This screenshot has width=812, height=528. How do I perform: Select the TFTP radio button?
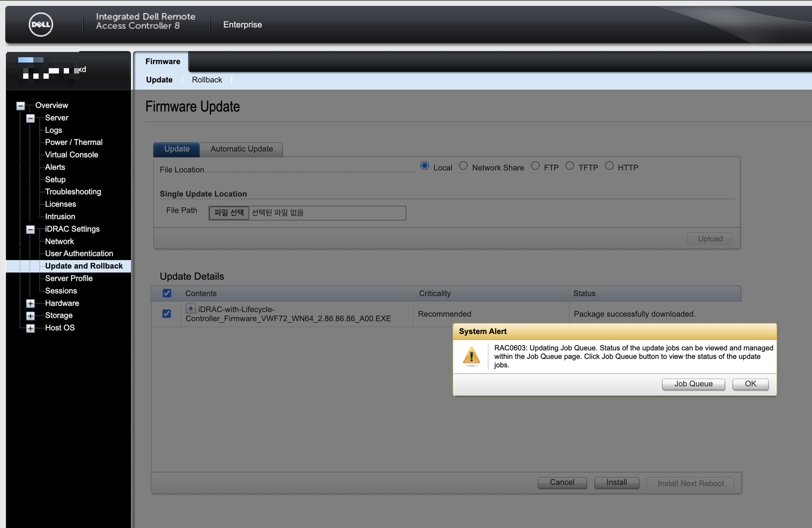tap(569, 166)
